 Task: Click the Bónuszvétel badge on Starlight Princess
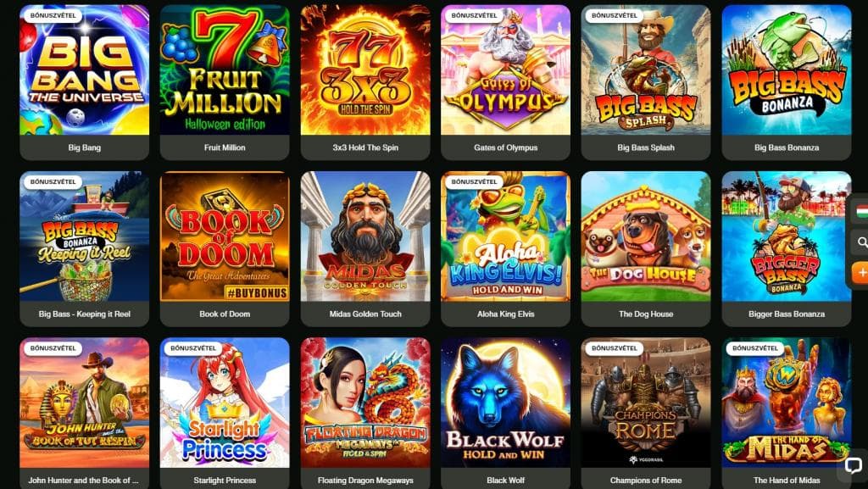point(193,348)
